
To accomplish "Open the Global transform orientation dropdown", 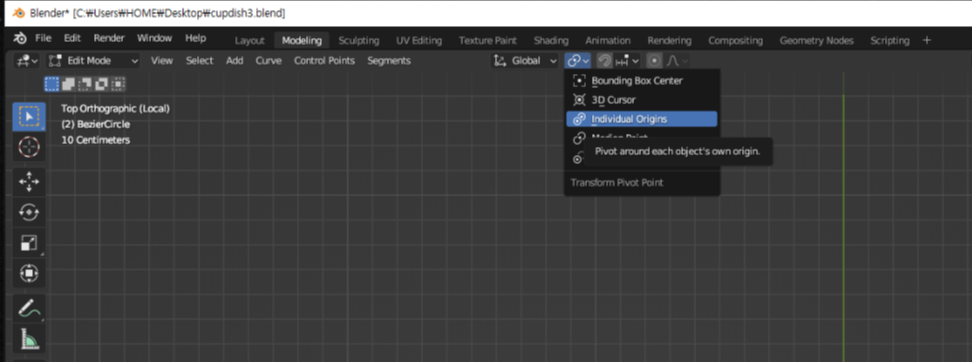I will point(524,61).
